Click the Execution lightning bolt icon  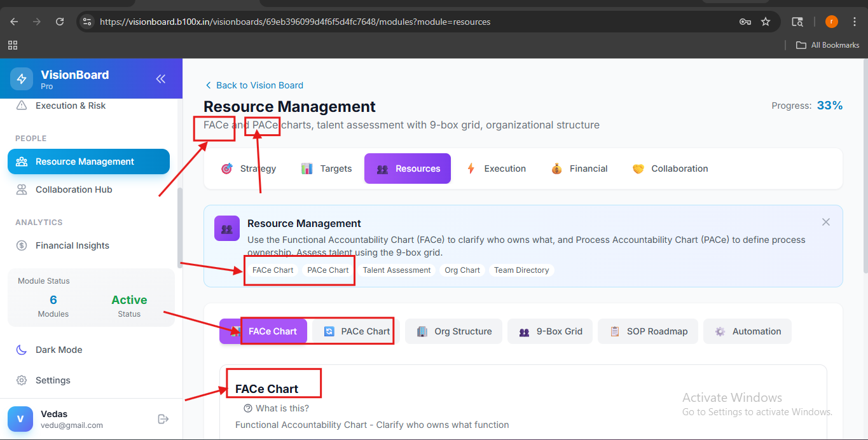(x=471, y=168)
